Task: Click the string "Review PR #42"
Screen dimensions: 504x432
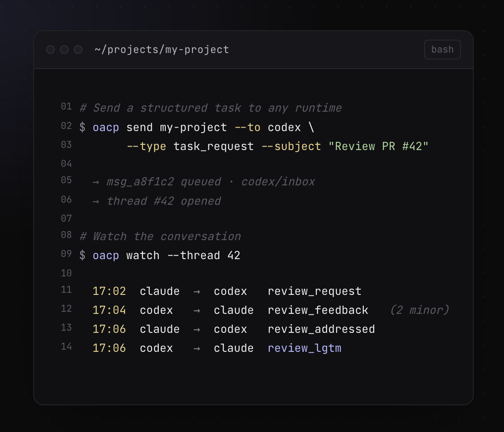Action: tap(378, 147)
